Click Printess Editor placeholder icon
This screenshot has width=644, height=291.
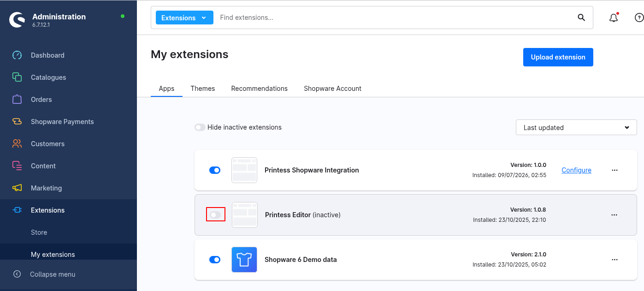click(245, 215)
